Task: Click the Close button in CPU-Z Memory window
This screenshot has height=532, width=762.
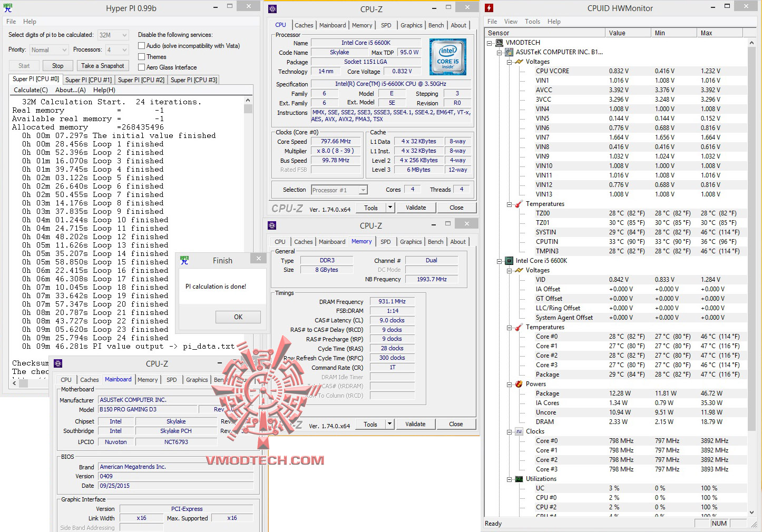Action: click(x=456, y=424)
